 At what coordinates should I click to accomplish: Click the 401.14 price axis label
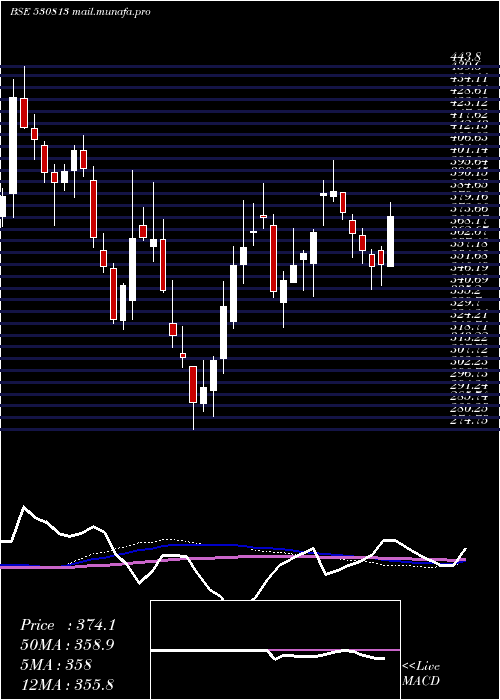469,150
